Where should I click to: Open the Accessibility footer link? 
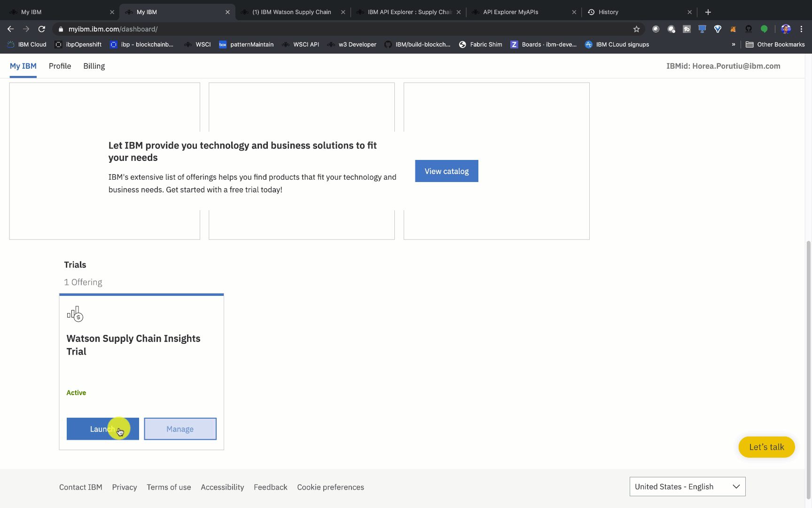click(222, 487)
